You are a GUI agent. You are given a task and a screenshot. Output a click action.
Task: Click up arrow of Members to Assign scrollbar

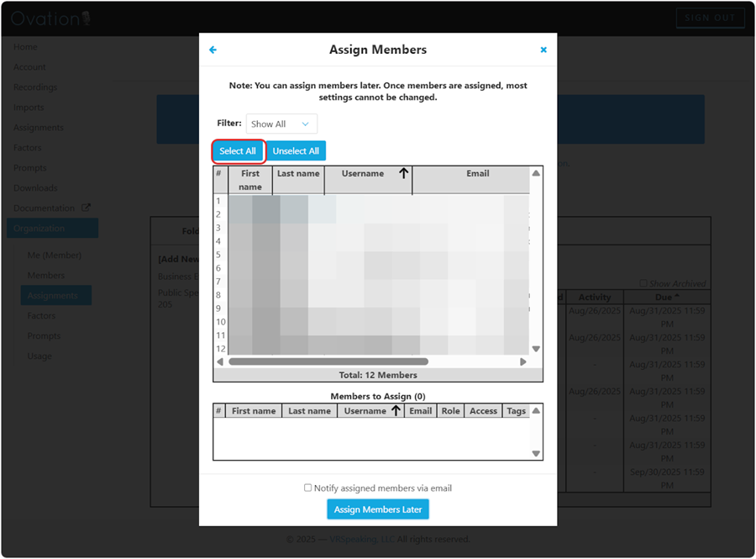536,410
